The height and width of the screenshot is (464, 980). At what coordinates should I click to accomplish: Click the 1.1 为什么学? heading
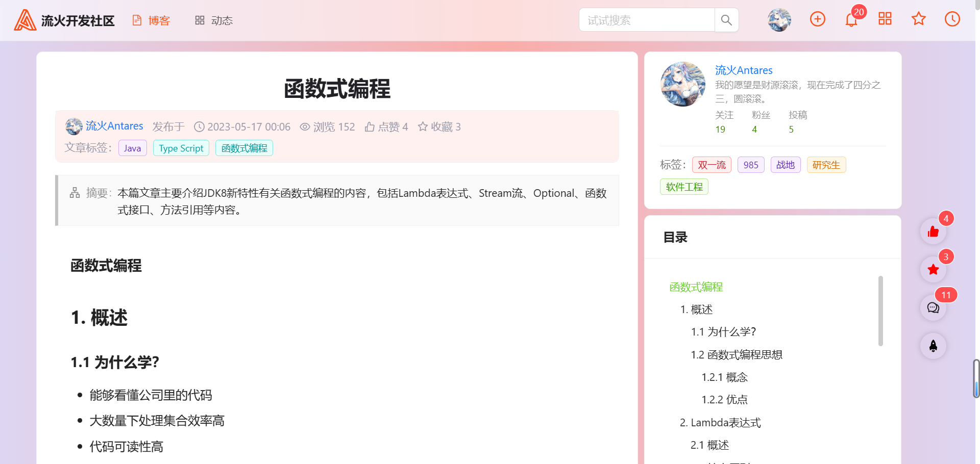pos(115,362)
